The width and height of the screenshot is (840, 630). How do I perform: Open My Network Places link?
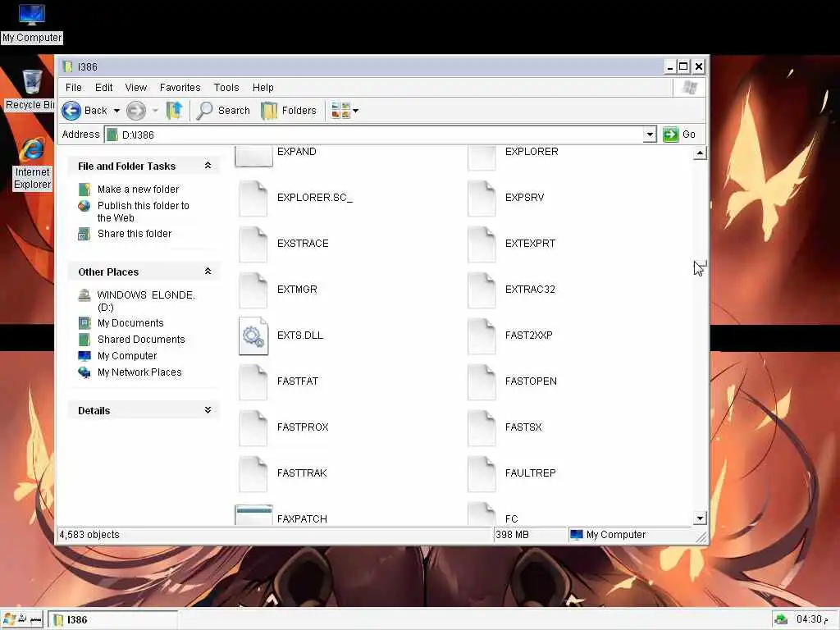139,372
